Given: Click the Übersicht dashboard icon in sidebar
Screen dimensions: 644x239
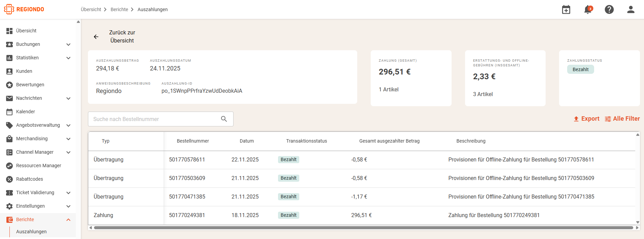Looking at the screenshot, I should click(9, 31).
